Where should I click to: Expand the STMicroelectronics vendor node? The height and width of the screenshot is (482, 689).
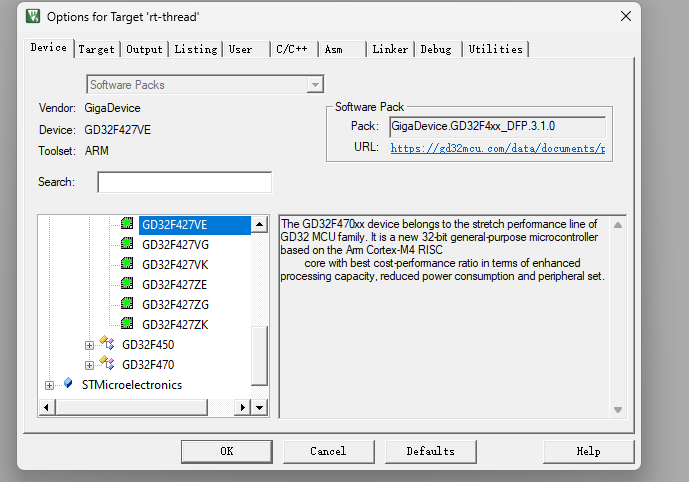click(x=49, y=385)
